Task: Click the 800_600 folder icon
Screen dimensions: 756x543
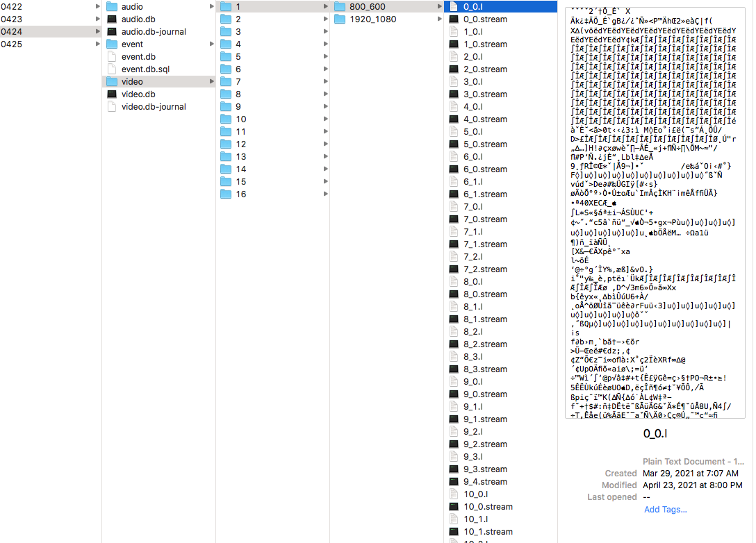Action: point(340,7)
